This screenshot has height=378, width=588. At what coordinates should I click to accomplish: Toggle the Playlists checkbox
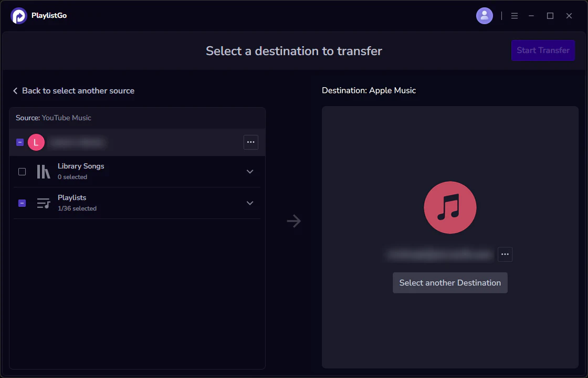(22, 203)
